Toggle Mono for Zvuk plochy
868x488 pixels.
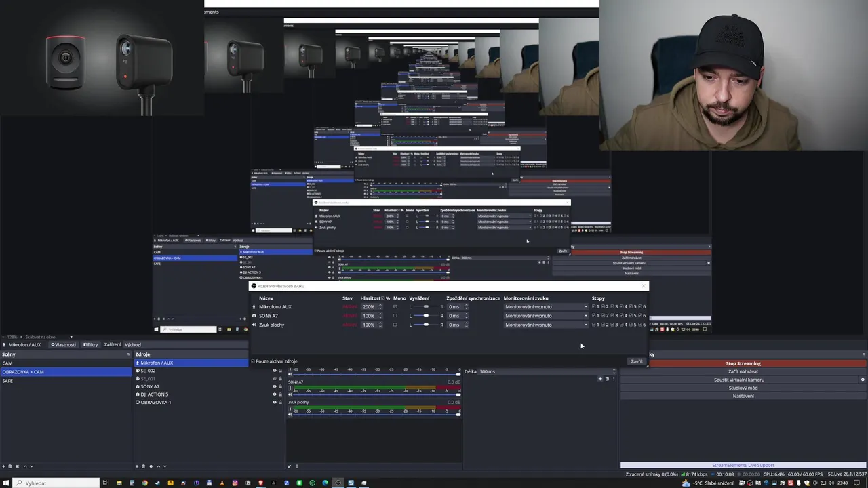(x=395, y=325)
